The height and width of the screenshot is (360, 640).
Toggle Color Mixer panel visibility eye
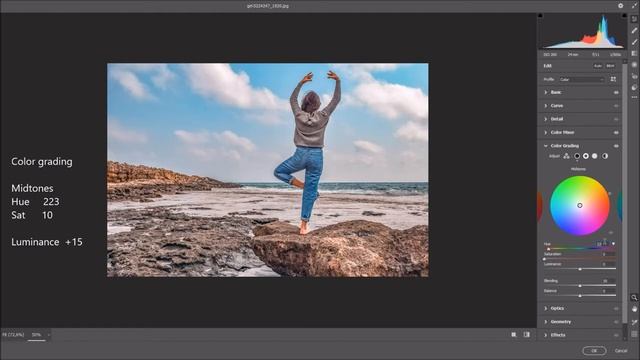click(616, 133)
